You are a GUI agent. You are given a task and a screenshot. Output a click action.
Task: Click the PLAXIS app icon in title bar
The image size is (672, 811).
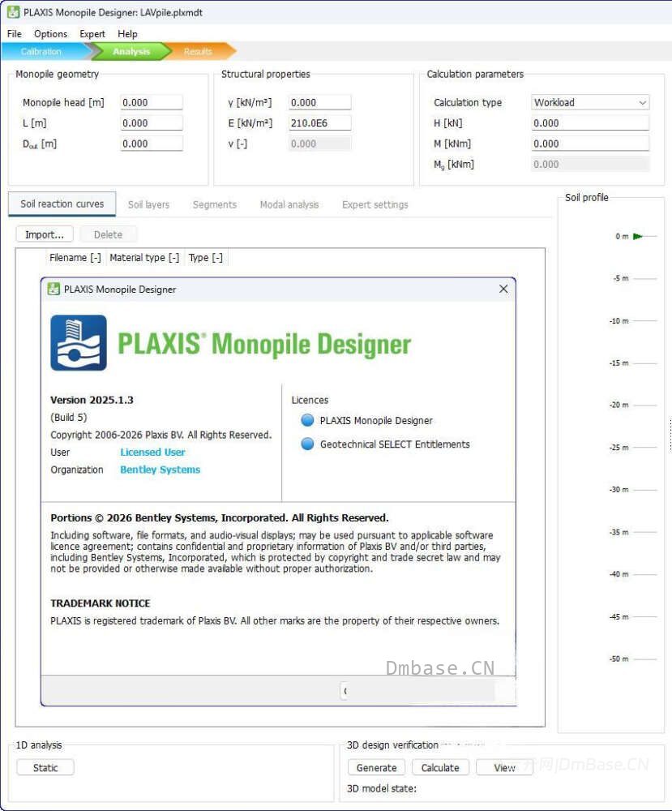[13, 12]
